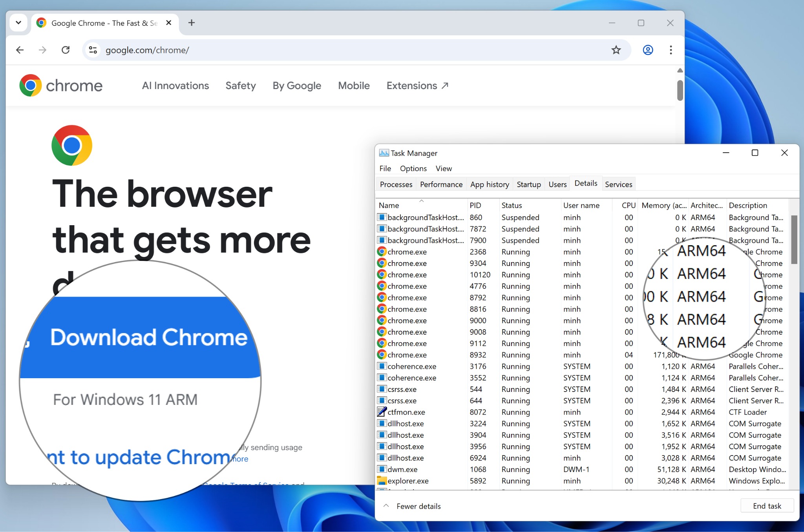This screenshot has width=804, height=532.
Task: Sort by the Memory column header
Action: [663, 205]
